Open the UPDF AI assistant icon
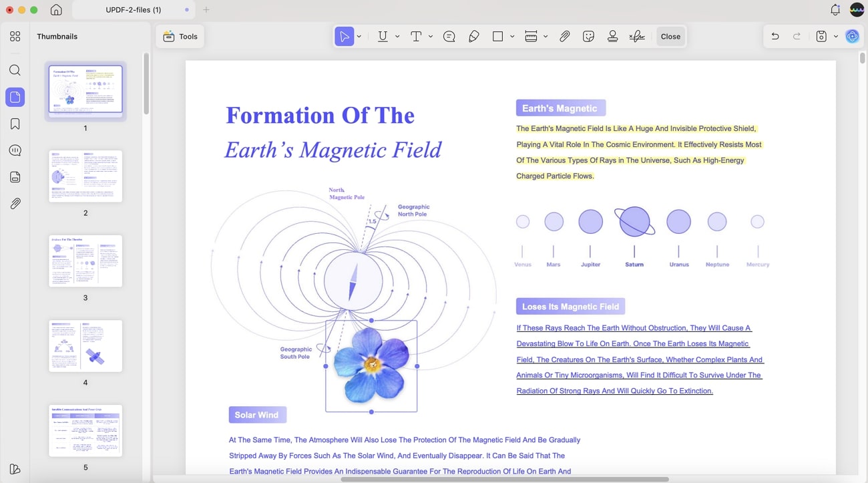Viewport: 868px width, 483px height. click(853, 37)
